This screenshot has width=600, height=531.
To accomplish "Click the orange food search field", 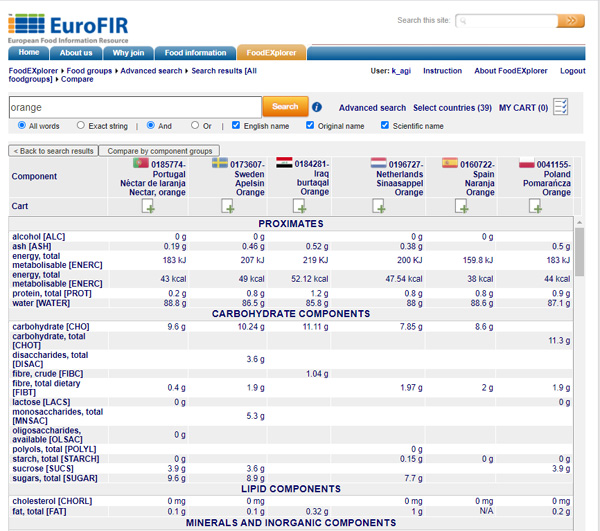I will [x=135, y=107].
